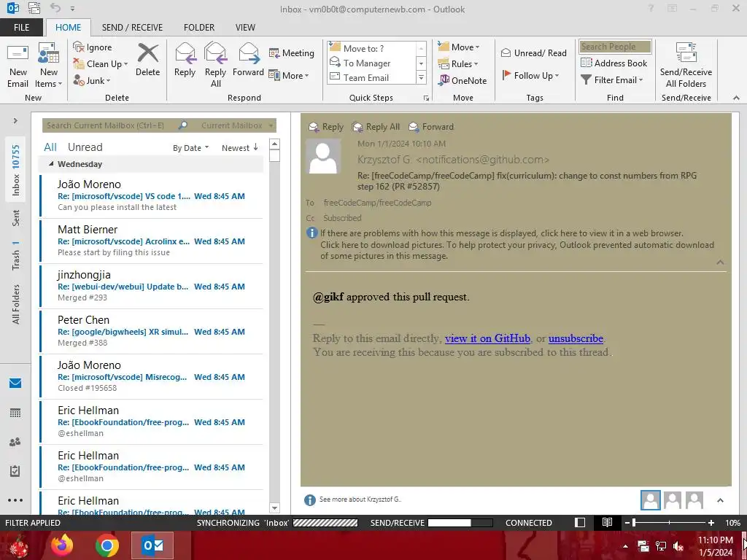Click the unsubscribe link

(x=576, y=338)
